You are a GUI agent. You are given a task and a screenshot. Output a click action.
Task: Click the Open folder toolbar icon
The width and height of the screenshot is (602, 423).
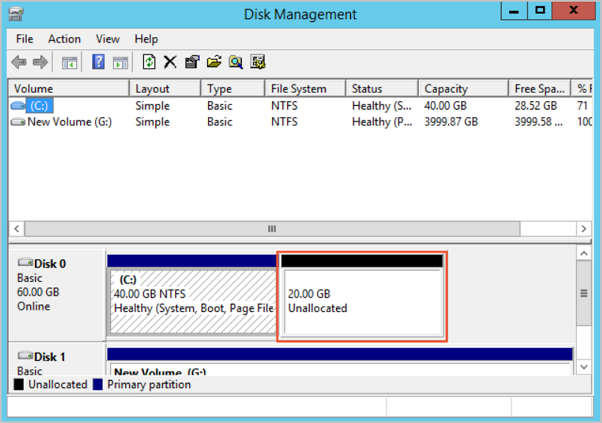(214, 62)
